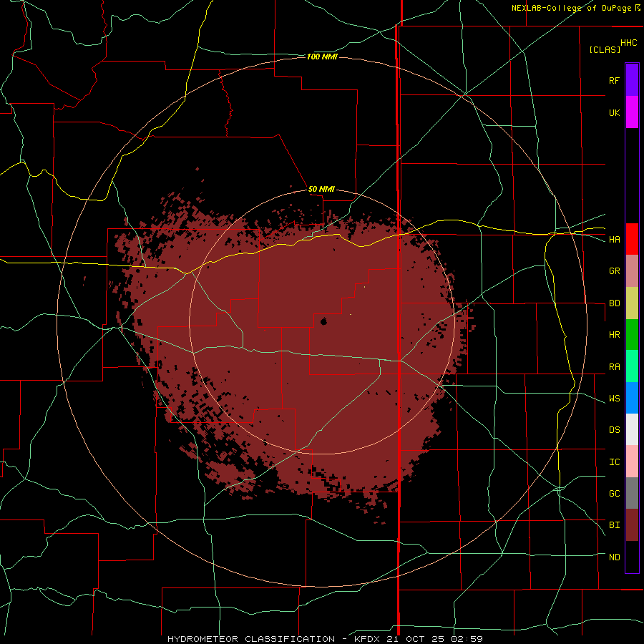Viewport: 644px width, 644px height.
Task: Click the RF purple legend swatch
Action: [632, 80]
